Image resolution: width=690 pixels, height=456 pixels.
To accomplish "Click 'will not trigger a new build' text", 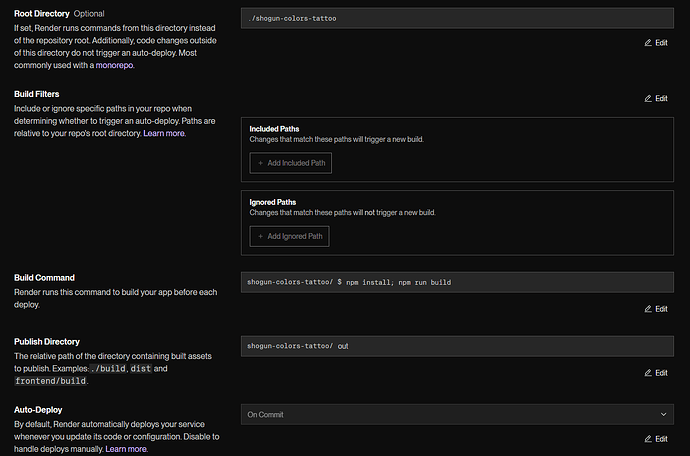I will tap(394, 213).
